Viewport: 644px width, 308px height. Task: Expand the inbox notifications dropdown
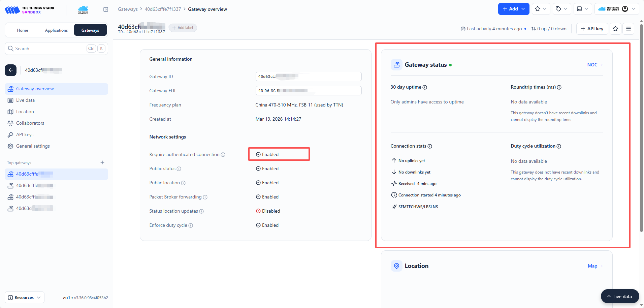coord(582,9)
